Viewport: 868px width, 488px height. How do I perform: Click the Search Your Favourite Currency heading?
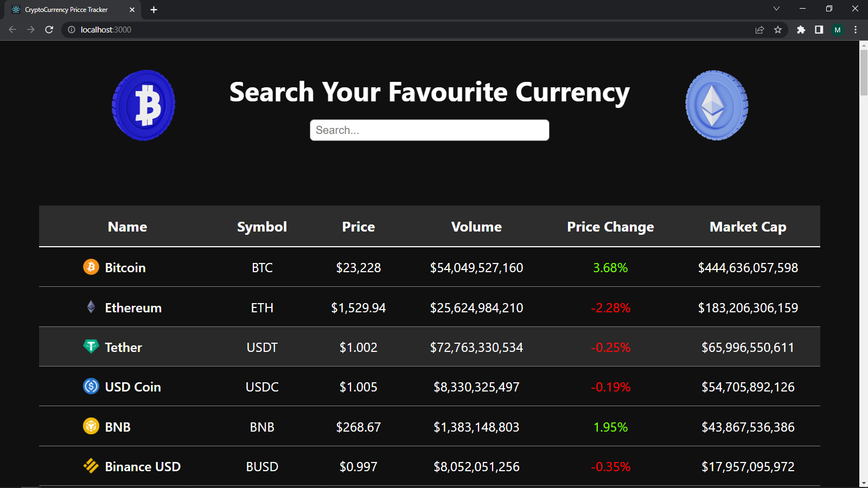click(x=430, y=92)
